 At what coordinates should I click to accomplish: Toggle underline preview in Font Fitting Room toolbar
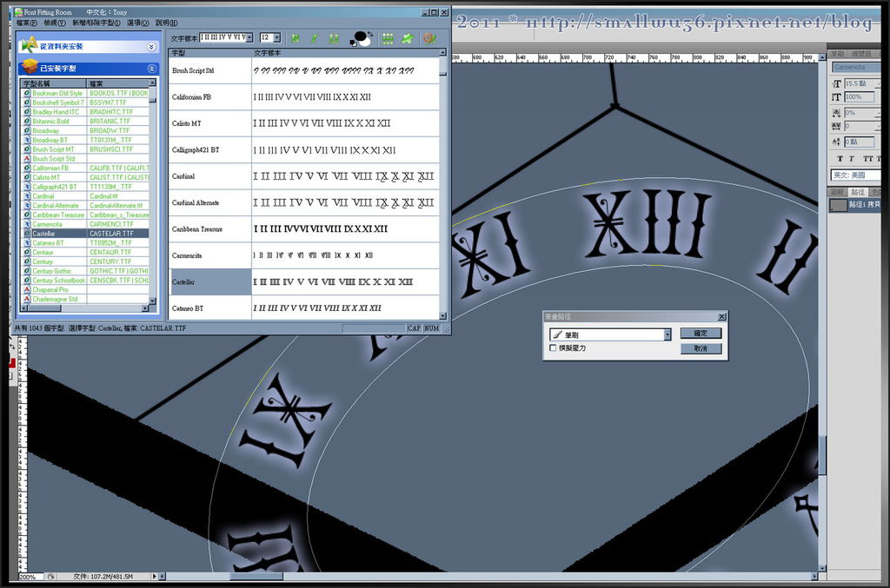tap(333, 38)
